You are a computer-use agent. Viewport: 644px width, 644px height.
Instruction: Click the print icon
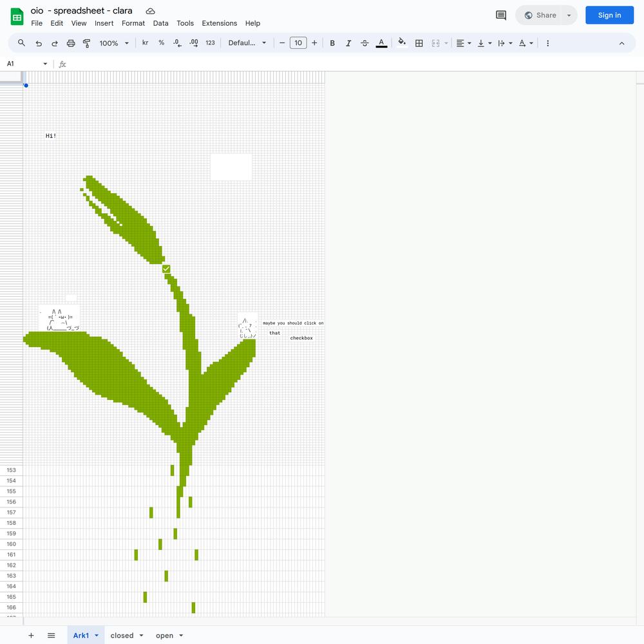click(71, 43)
